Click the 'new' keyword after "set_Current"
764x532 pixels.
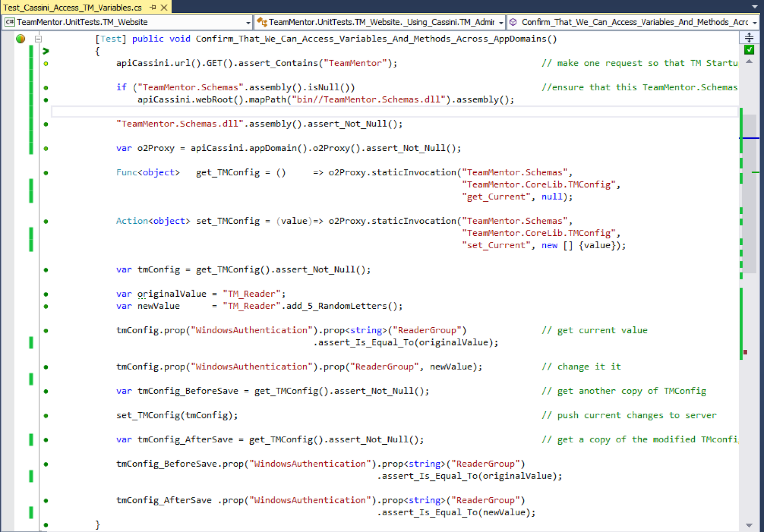coord(550,245)
